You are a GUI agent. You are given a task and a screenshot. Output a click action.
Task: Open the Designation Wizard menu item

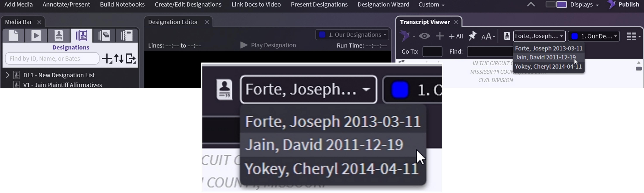[383, 5]
